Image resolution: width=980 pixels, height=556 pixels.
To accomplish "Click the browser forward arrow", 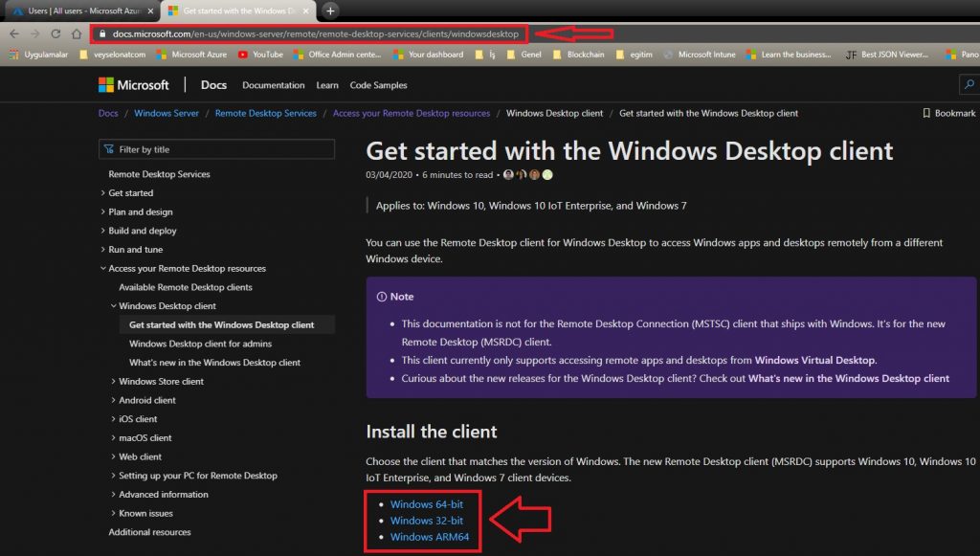I will coord(35,33).
